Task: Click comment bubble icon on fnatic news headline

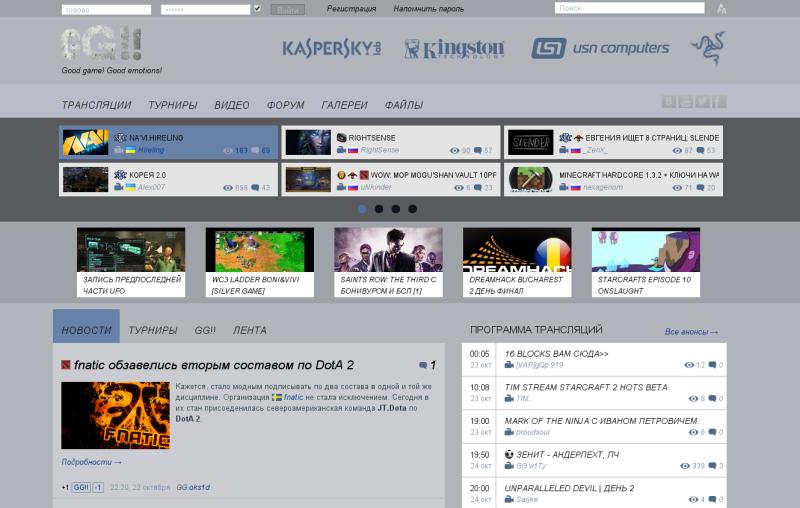Action: click(422, 365)
